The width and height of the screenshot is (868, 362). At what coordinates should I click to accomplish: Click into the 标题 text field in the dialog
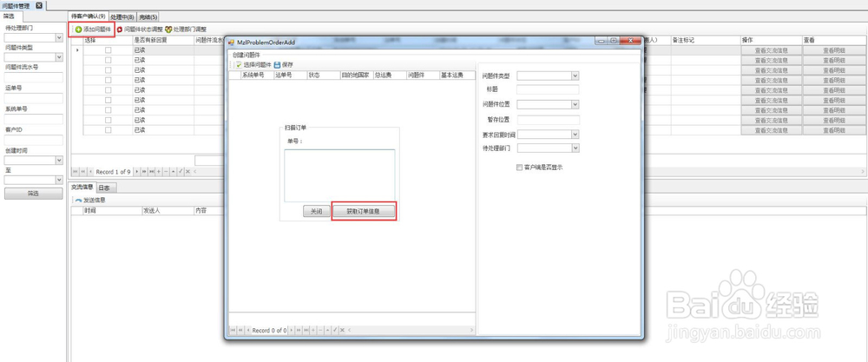(x=548, y=89)
